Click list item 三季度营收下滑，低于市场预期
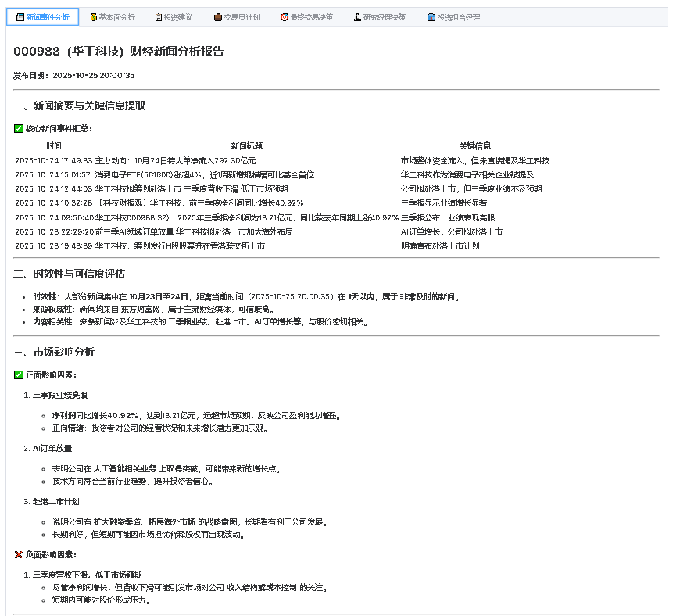 (x=83, y=575)
